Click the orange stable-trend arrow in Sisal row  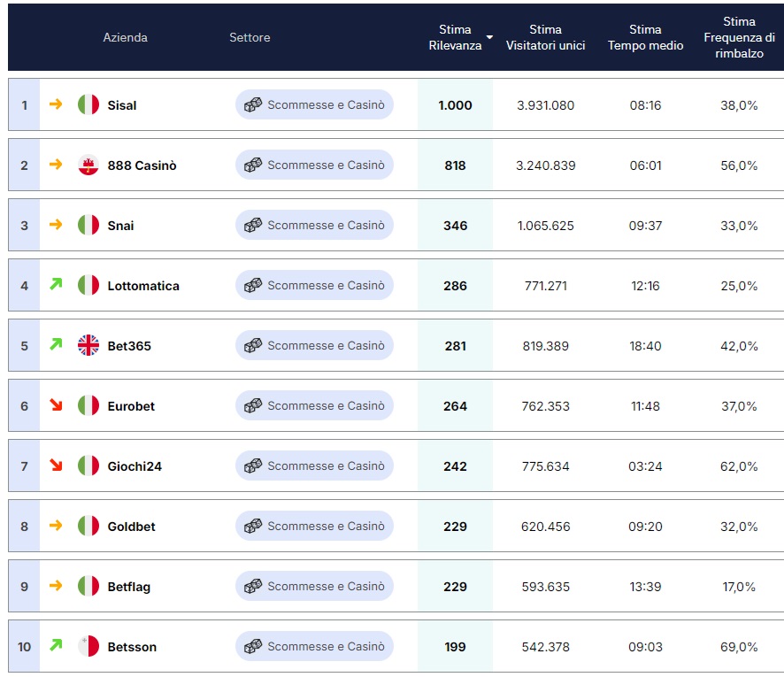coord(56,104)
